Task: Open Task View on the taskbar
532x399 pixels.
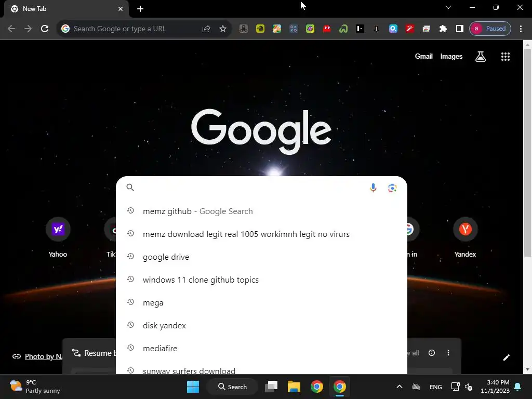Action: (x=271, y=387)
